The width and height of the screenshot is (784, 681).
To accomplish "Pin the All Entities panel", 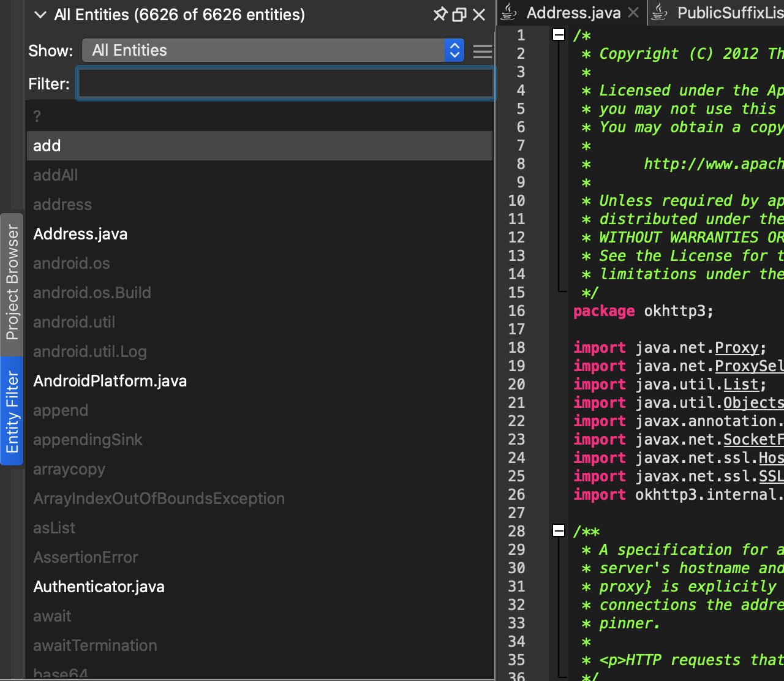I will 440,15.
